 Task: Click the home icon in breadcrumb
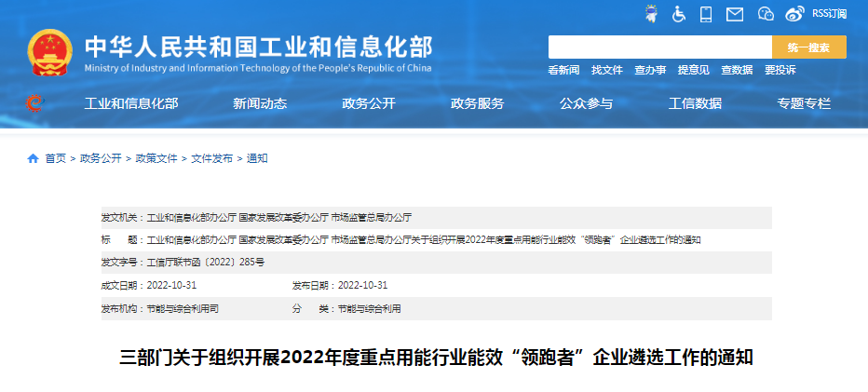click(x=34, y=158)
